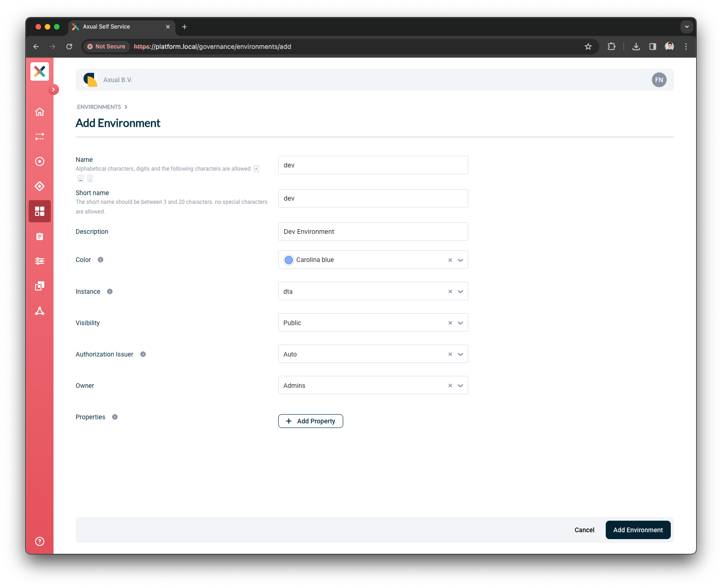The width and height of the screenshot is (722, 588).
Task: Close the Axual Self Service tab
Action: click(168, 27)
